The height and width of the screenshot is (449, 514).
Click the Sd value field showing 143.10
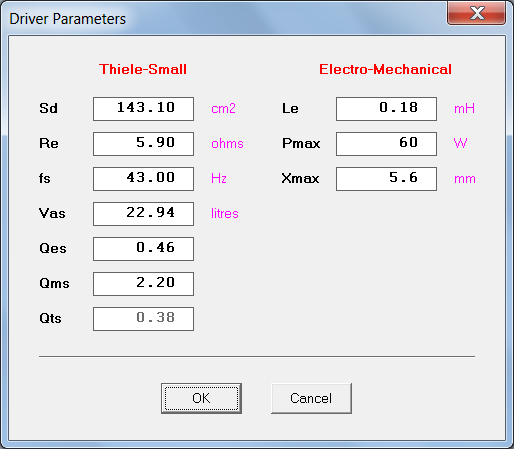point(143,109)
